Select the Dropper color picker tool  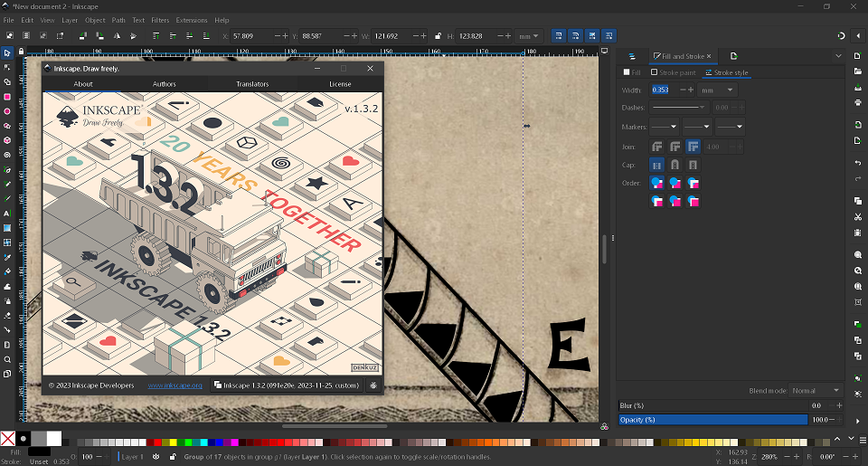[x=7, y=257]
